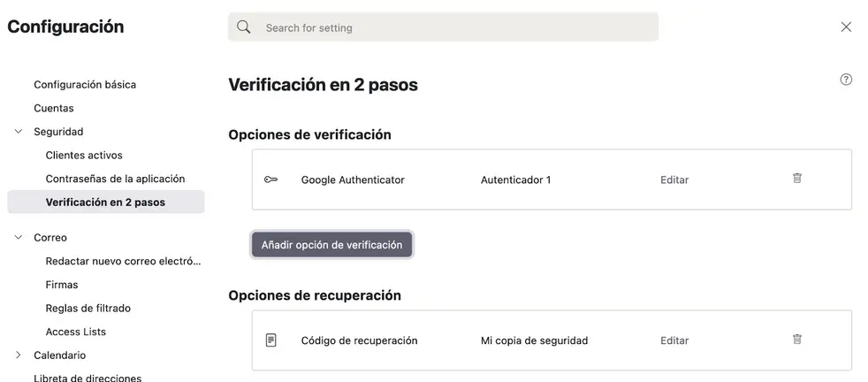868x382 pixels.
Task: Expand the Calendario section
Action: (19, 355)
